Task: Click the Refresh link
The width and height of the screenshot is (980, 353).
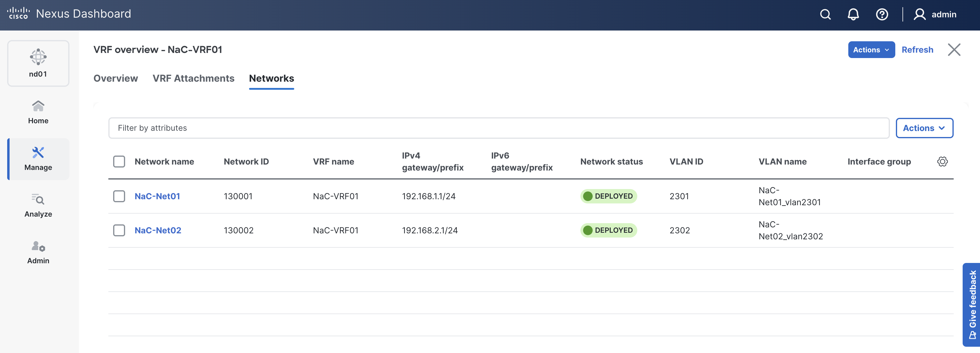Action: pyautogui.click(x=917, y=50)
